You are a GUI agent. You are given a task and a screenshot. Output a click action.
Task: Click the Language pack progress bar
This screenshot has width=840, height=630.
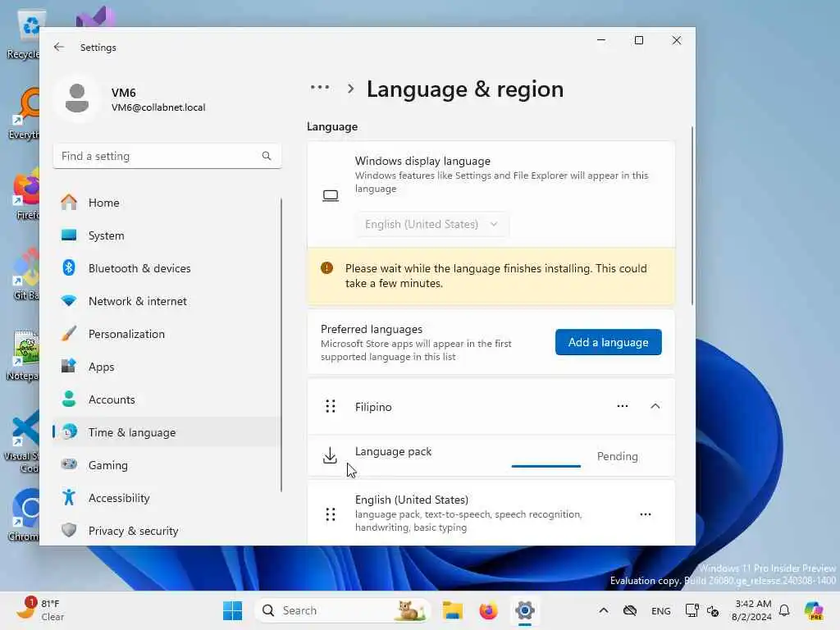(x=546, y=466)
